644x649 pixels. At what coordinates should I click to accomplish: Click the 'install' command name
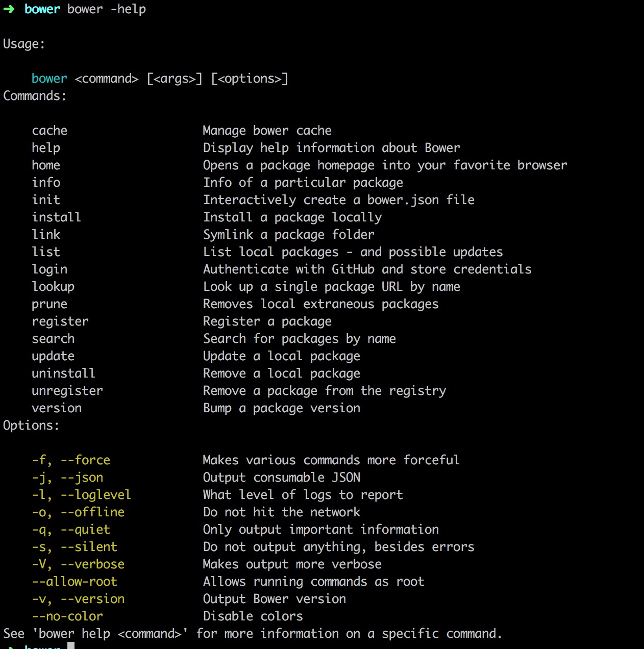tap(57, 217)
